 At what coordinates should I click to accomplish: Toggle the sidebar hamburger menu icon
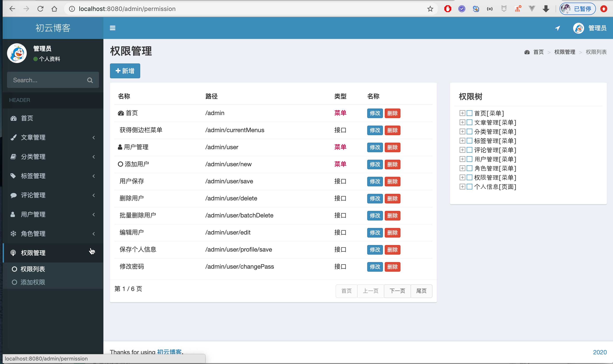[112, 28]
